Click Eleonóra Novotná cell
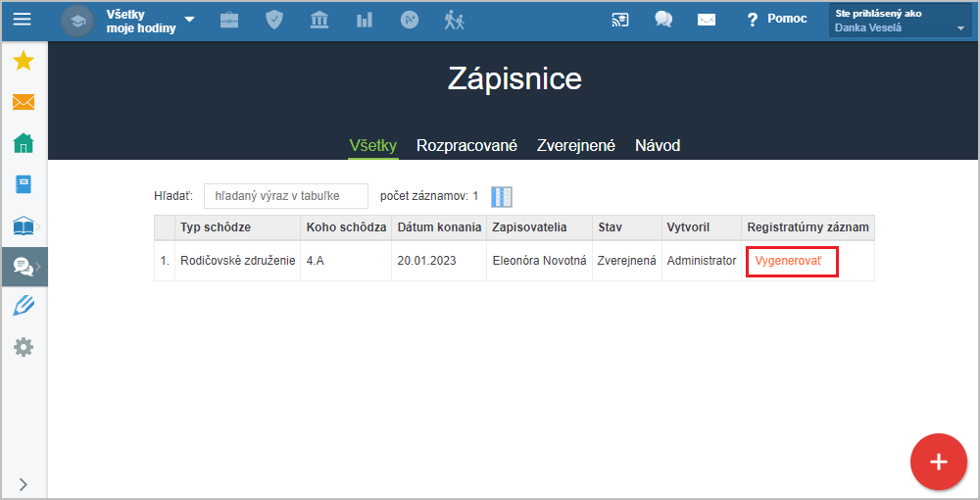 [540, 261]
